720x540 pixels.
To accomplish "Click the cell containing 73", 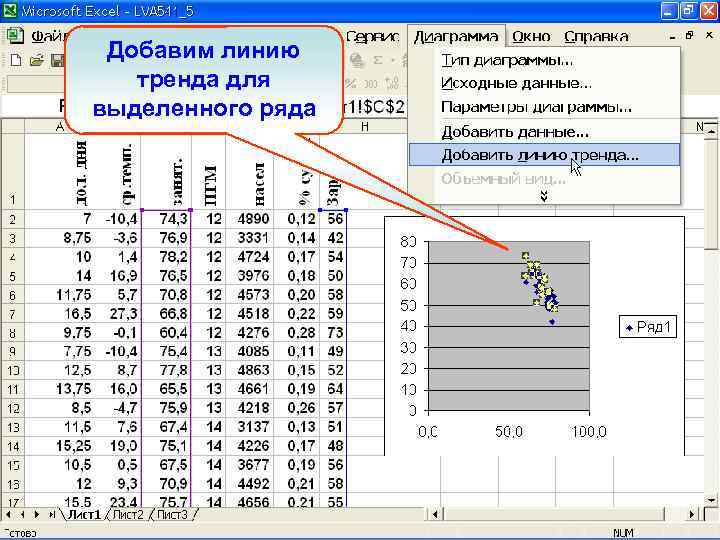I will point(333,332).
